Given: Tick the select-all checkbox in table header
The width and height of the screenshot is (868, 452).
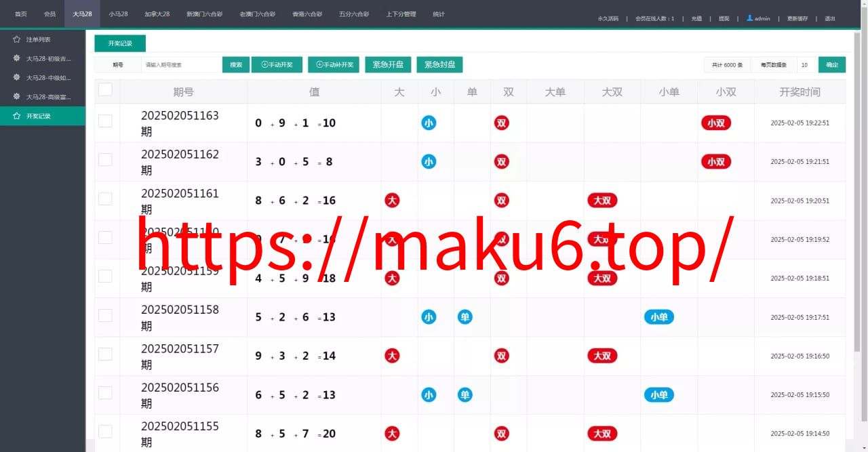Looking at the screenshot, I should click(105, 89).
